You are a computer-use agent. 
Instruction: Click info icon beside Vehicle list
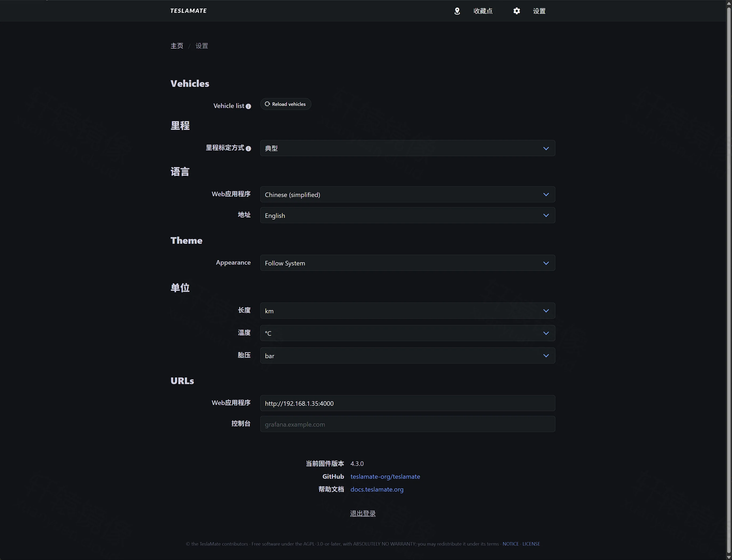(x=248, y=106)
